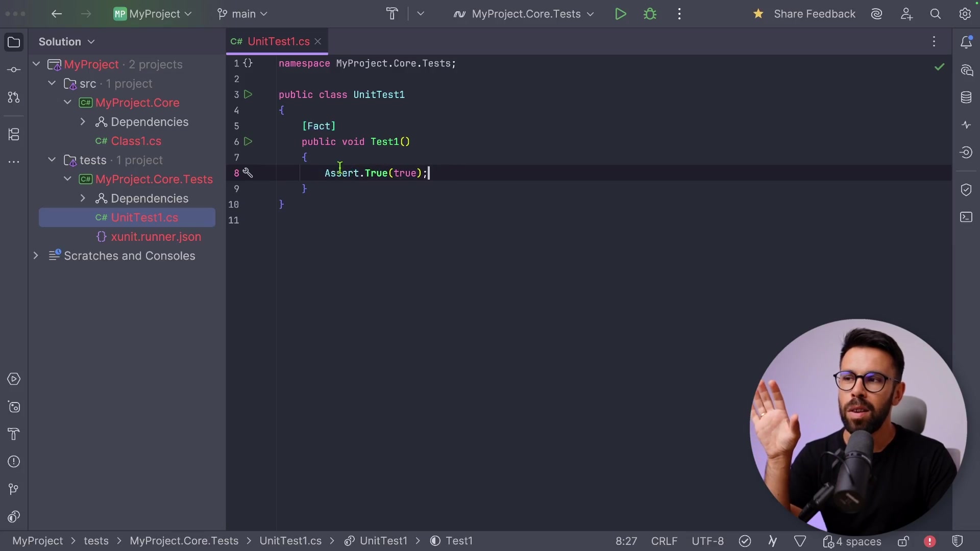Toggle the status bar filter funnel
Viewport: 980px width, 551px height.
tap(800, 541)
